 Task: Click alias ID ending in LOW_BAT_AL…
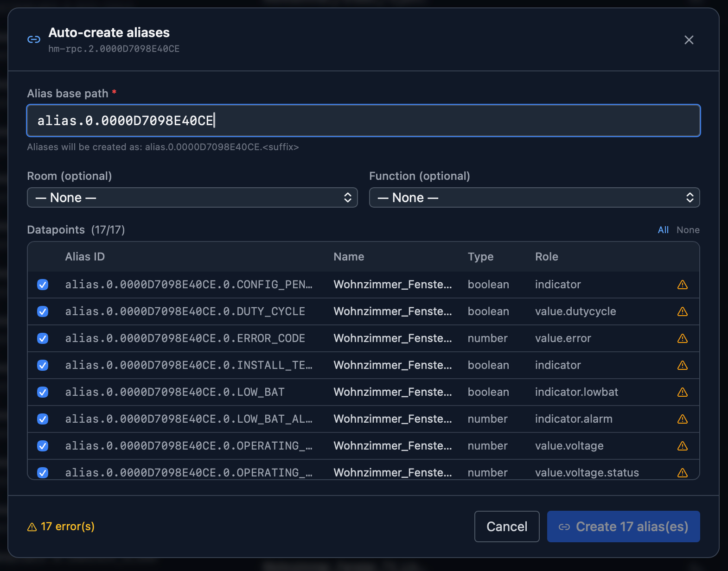189,419
